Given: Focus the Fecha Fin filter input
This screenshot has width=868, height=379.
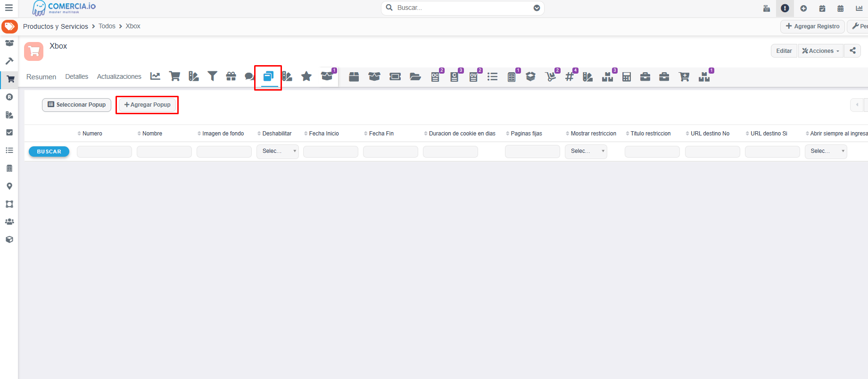Looking at the screenshot, I should pyautogui.click(x=390, y=152).
